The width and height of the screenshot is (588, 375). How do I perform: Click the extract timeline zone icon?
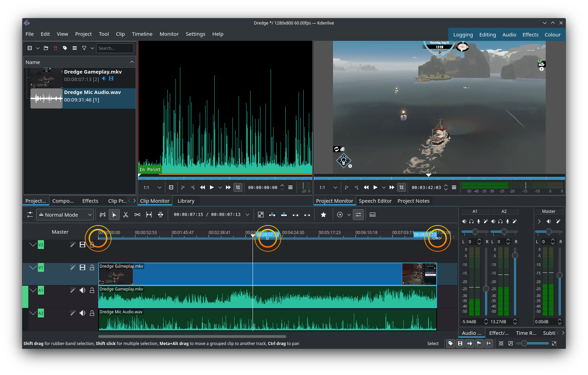(x=296, y=215)
